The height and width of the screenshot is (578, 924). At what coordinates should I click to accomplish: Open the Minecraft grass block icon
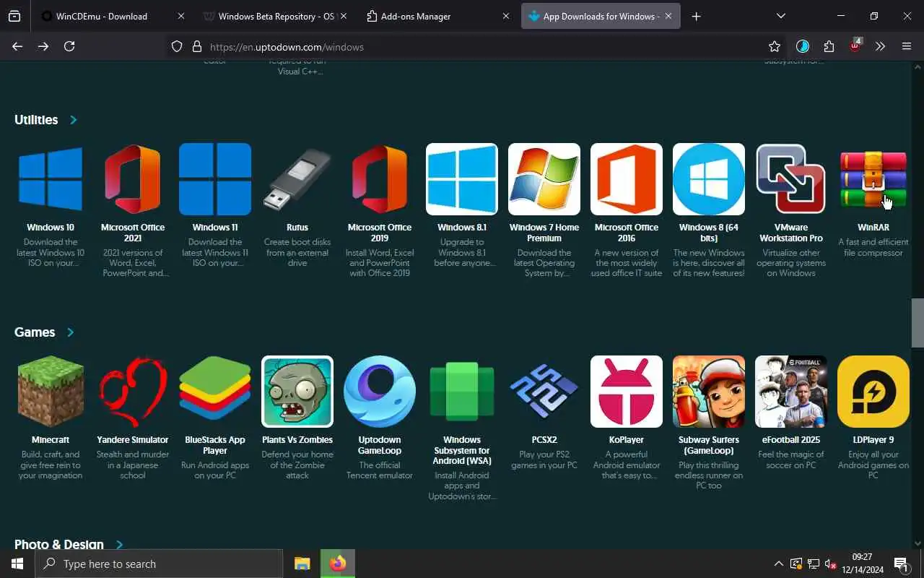(51, 392)
